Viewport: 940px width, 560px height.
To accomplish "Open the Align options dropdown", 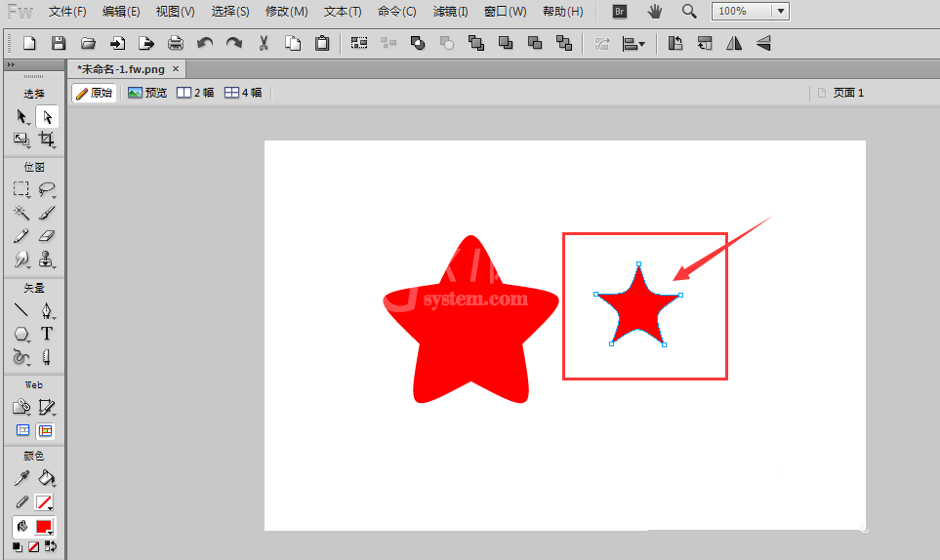I will click(633, 43).
